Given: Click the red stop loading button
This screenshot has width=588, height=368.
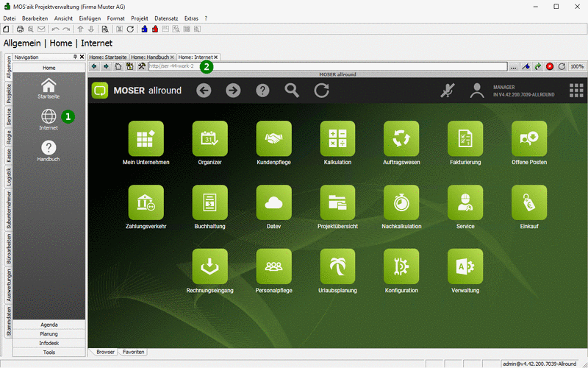Looking at the screenshot, I should click(x=550, y=66).
